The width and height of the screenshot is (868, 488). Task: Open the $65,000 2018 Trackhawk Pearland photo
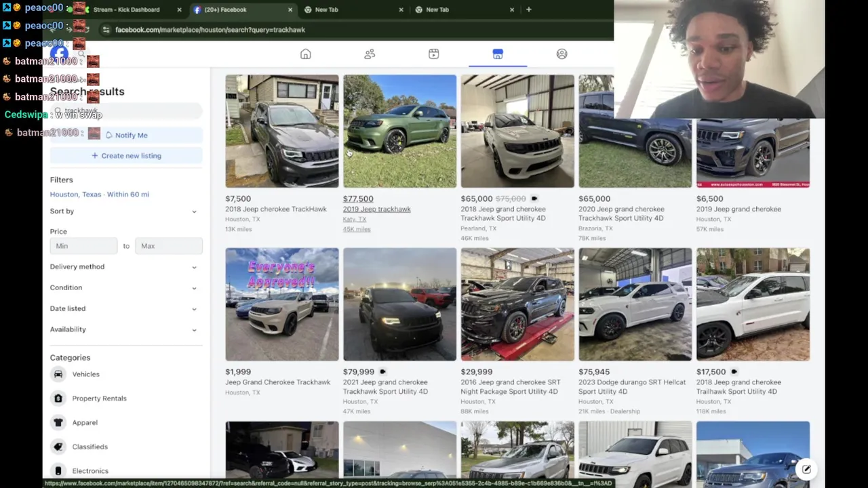coord(517,131)
